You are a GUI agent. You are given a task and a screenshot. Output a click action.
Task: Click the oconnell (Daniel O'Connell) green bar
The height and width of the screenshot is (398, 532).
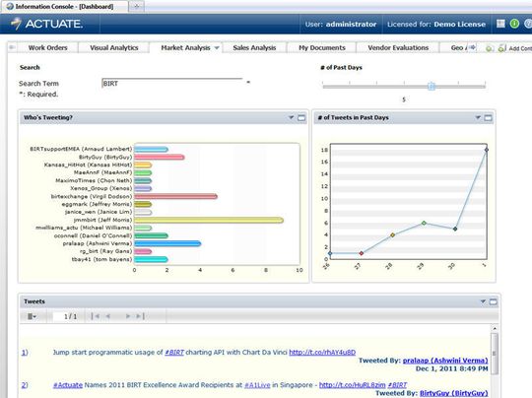pyautogui.click(x=151, y=235)
